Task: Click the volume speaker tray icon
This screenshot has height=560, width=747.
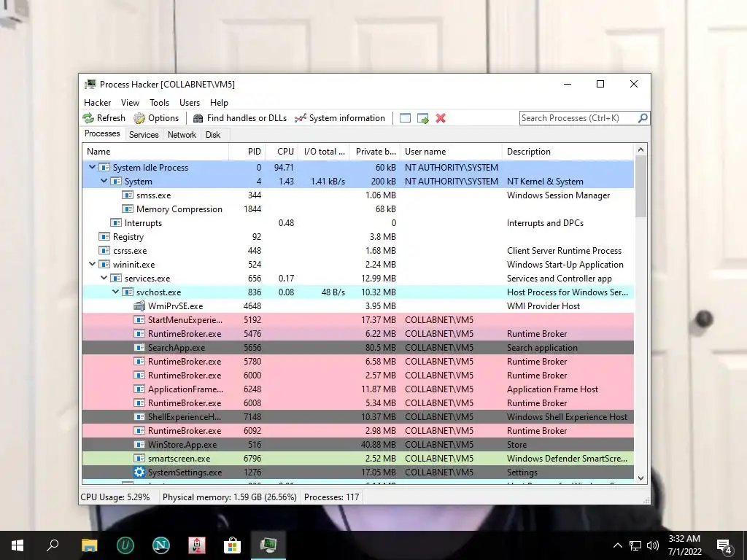Action: pyautogui.click(x=653, y=545)
